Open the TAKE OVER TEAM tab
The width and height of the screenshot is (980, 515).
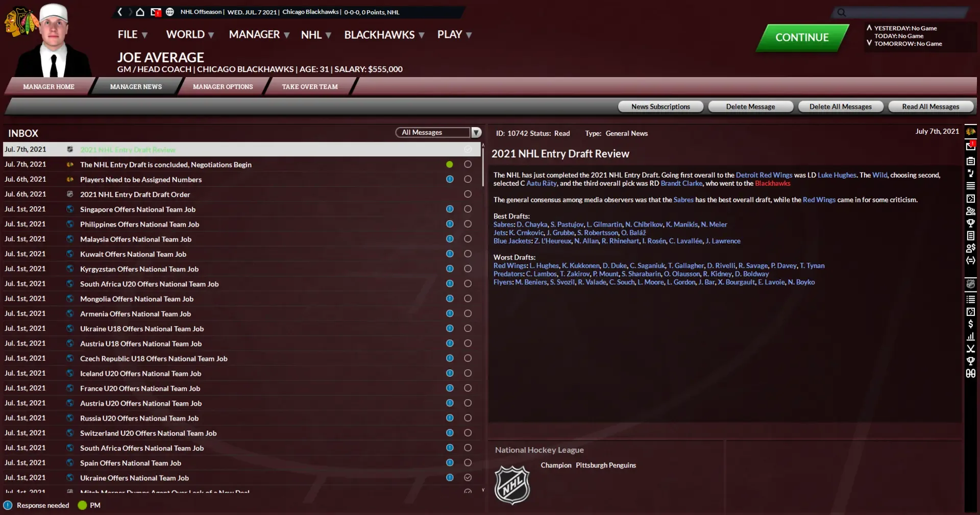click(310, 87)
